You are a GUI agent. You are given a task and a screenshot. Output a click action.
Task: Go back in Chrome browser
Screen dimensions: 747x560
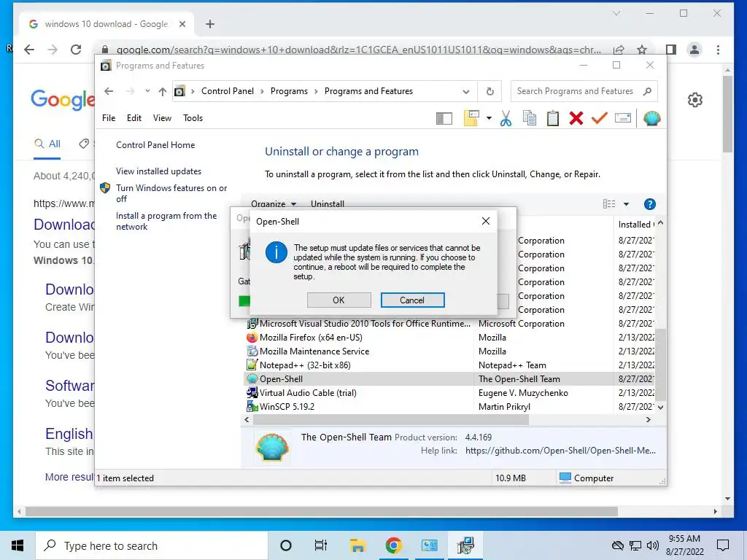click(x=29, y=50)
